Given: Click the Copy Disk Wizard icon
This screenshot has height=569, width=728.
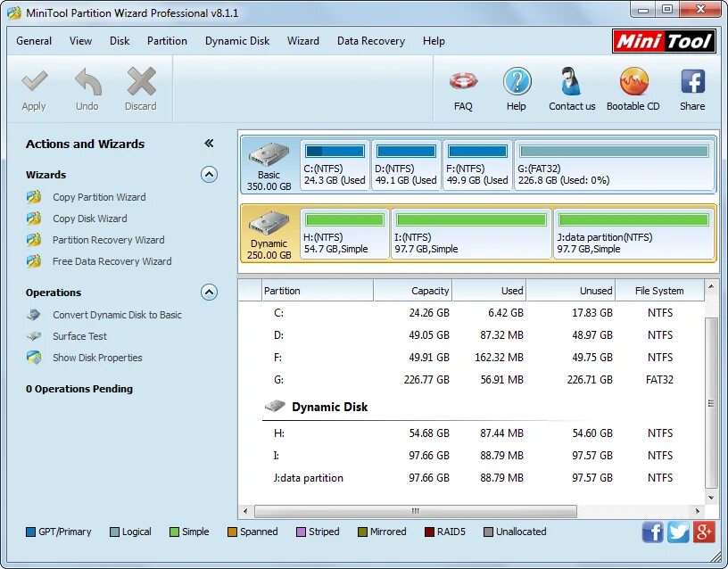Looking at the screenshot, I should click(34, 219).
